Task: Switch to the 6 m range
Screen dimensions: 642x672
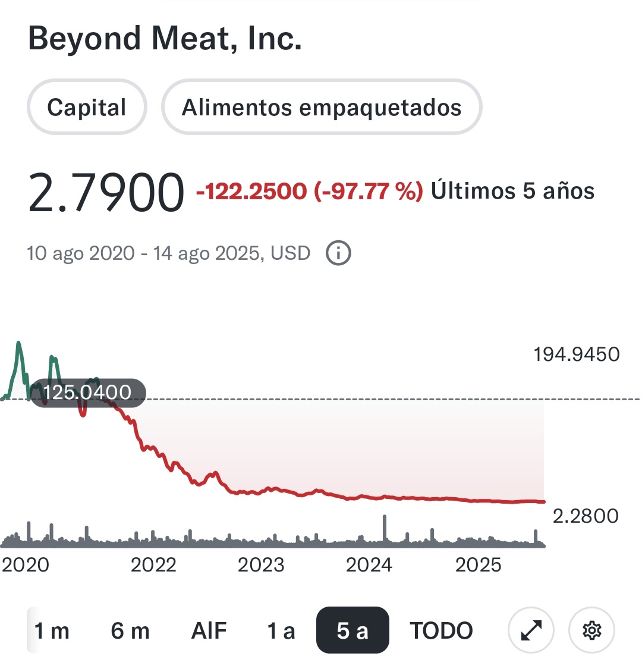Action: [130, 630]
